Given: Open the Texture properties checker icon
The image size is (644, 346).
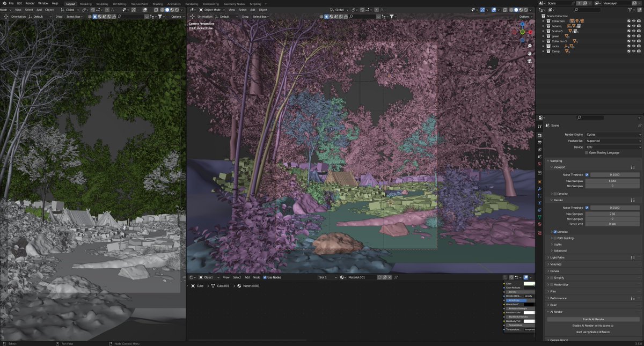Looking at the screenshot, I should click(539, 233).
